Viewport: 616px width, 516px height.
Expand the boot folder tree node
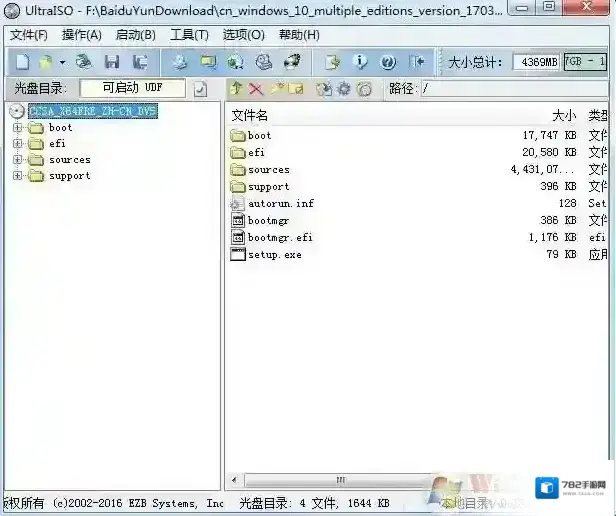(17, 128)
